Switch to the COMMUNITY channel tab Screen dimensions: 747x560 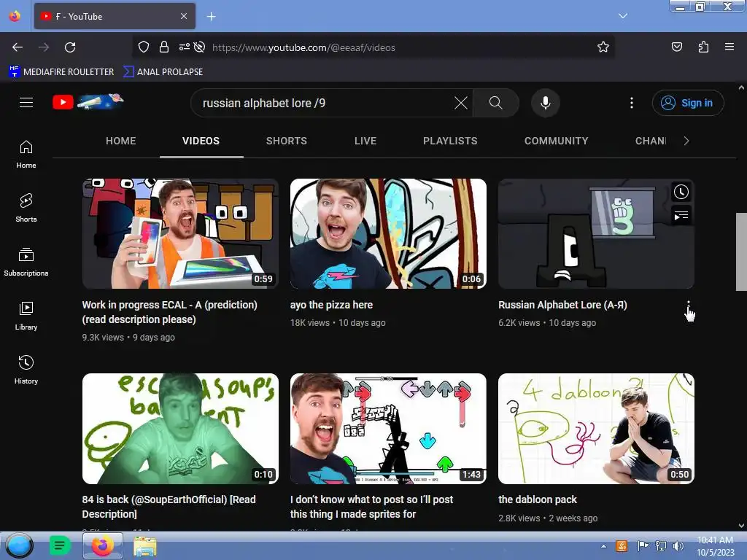point(556,141)
